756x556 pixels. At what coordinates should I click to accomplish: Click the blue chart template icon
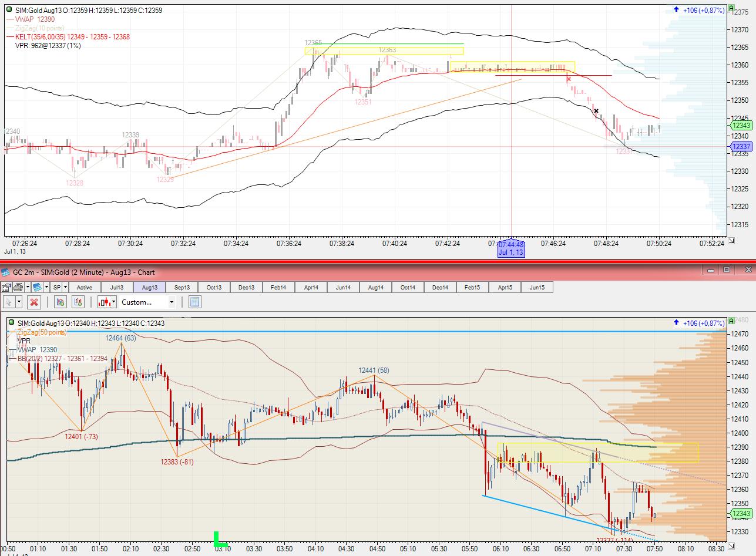point(37,287)
